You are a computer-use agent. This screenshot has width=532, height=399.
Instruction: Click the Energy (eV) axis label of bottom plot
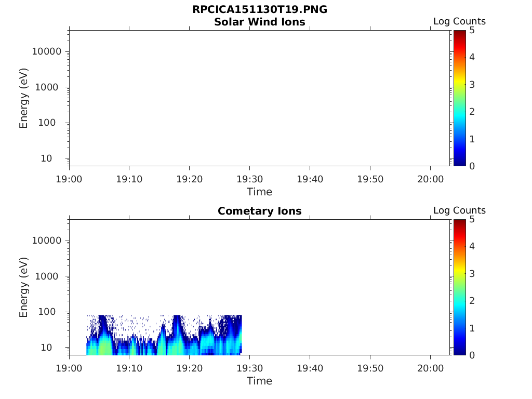click(23, 287)
